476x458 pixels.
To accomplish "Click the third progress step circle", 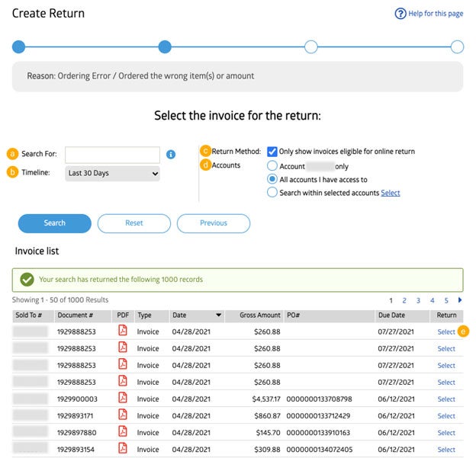I will pos(311,47).
